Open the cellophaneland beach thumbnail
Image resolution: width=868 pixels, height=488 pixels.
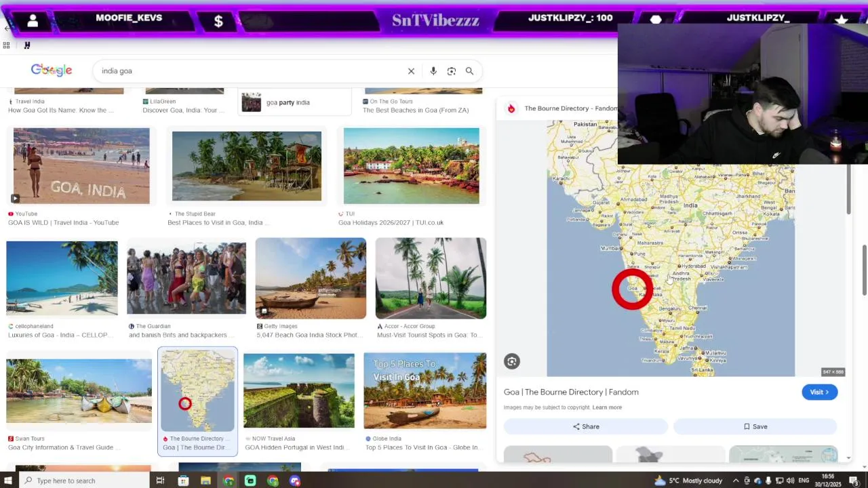(62, 278)
